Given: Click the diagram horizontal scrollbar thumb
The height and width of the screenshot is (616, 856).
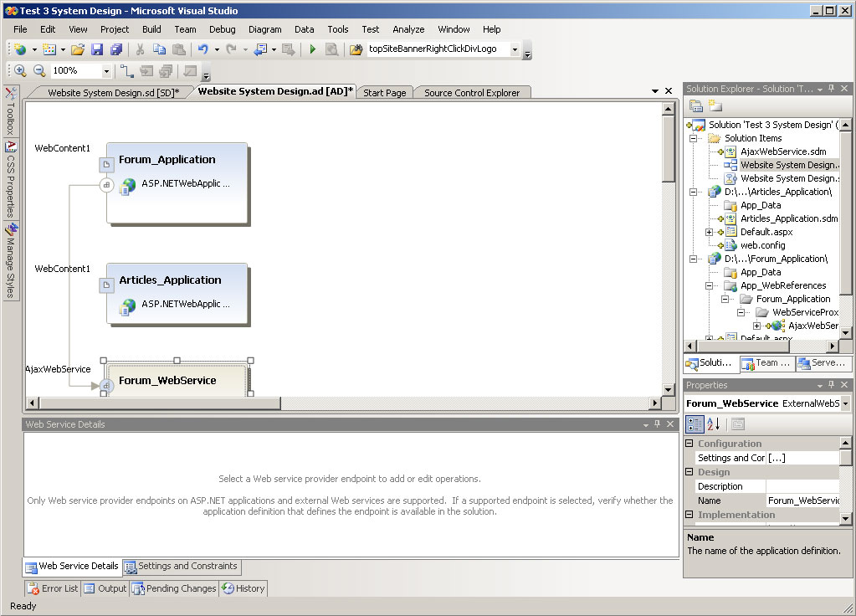Looking at the screenshot, I should pos(160,403).
